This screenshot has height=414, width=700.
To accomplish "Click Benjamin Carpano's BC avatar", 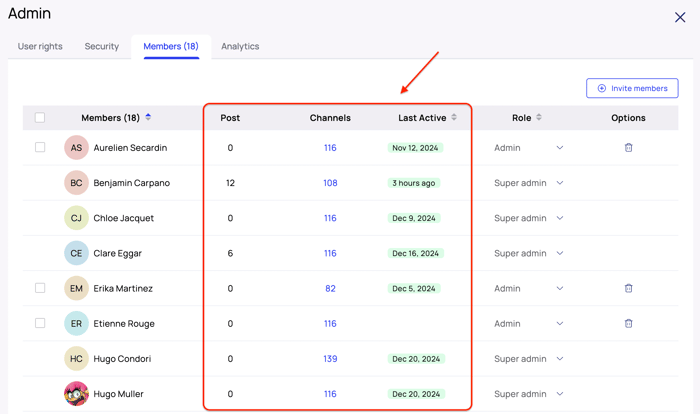I will click(x=76, y=183).
